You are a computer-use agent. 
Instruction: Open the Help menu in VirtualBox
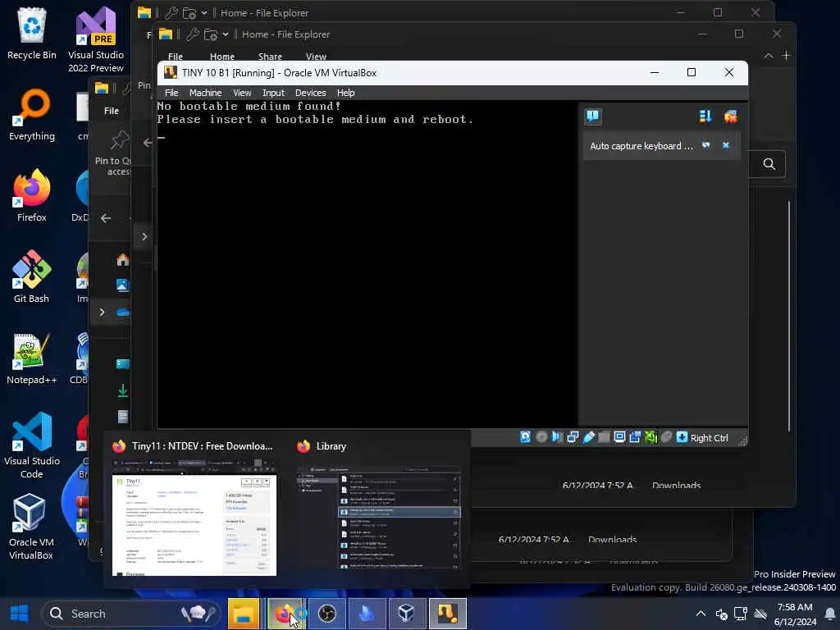[345, 93]
